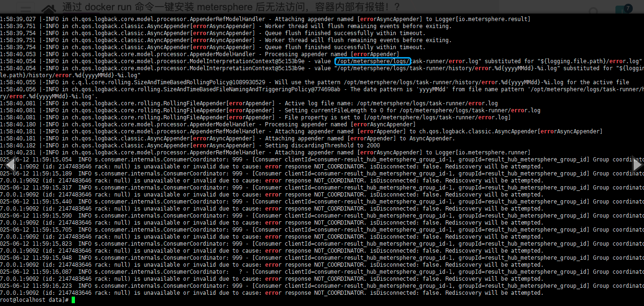Viewport: 644px width, 306px height.
Task: Select 'Processing appender named [errorAppender]' line
Action: 200,54
